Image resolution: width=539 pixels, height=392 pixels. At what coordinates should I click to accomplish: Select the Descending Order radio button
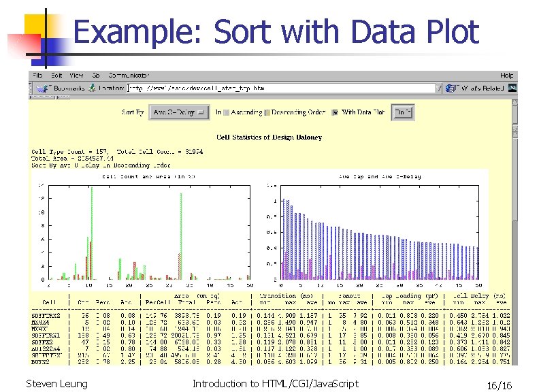(267, 112)
